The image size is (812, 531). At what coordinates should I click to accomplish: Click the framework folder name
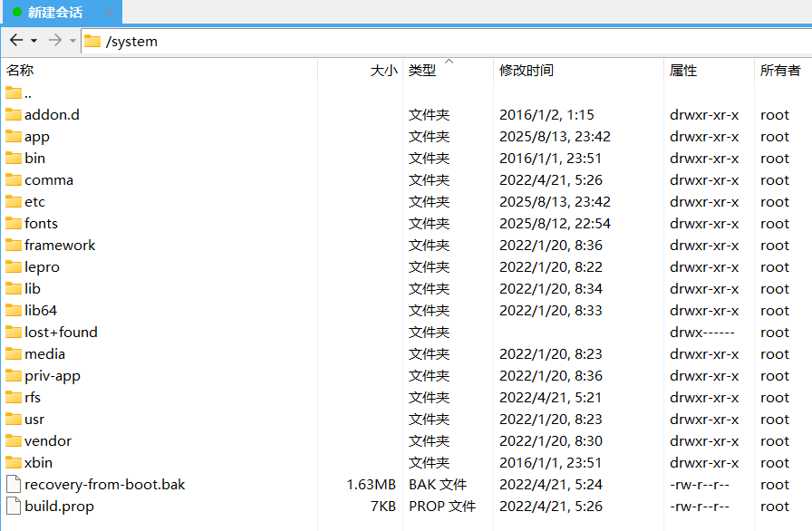point(60,245)
